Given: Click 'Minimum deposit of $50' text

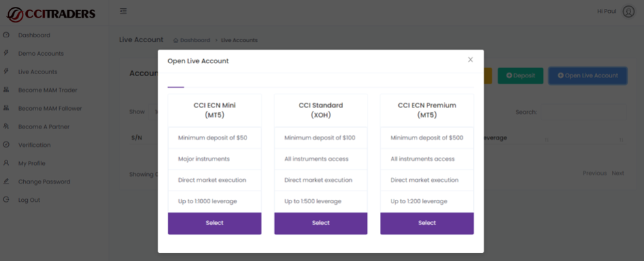Looking at the screenshot, I should 213,138.
